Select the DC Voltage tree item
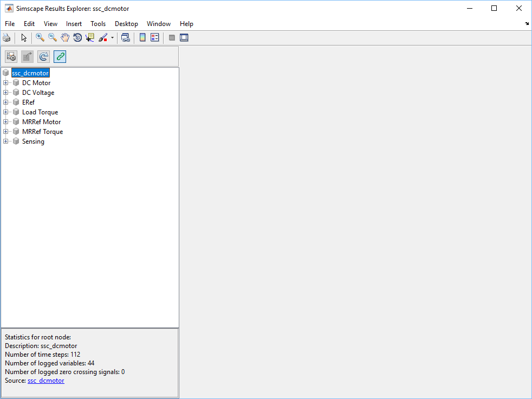The image size is (532, 399). click(38, 93)
